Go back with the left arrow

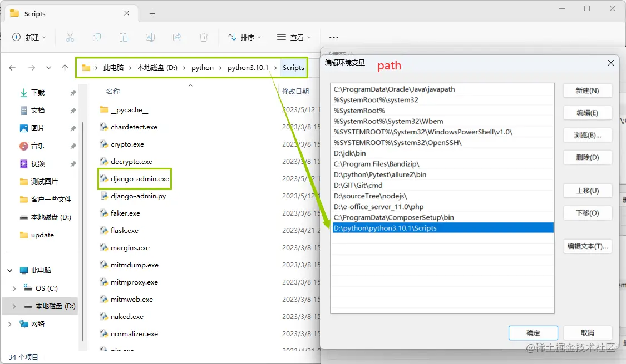[x=12, y=68]
